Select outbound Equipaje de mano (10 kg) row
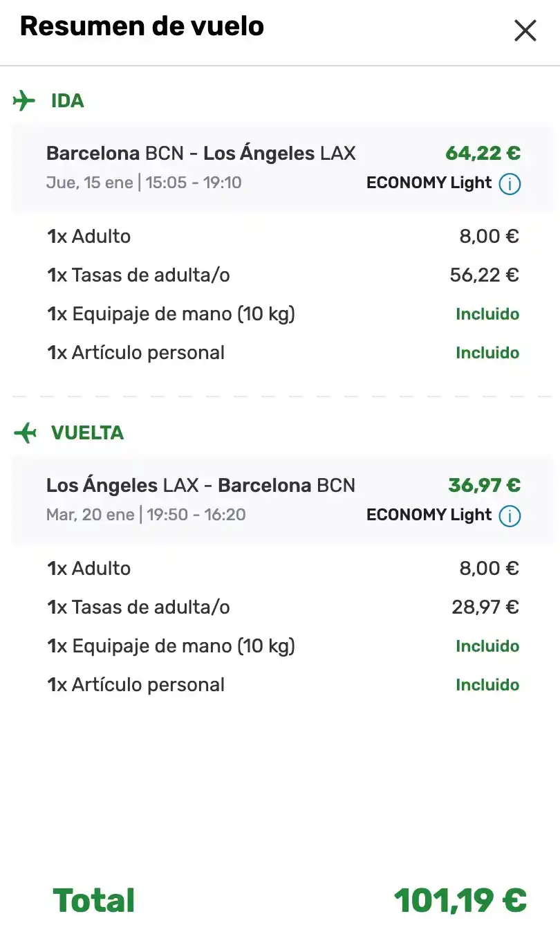The width and height of the screenshot is (560, 934). [x=283, y=314]
